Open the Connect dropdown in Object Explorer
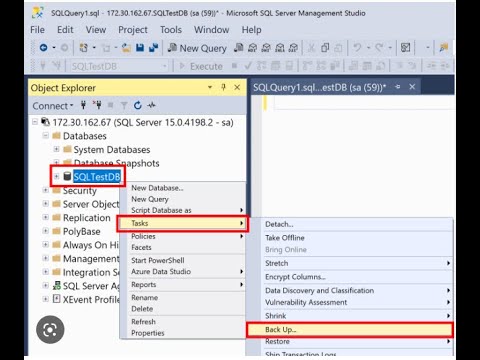The image size is (480, 360). (x=53, y=106)
